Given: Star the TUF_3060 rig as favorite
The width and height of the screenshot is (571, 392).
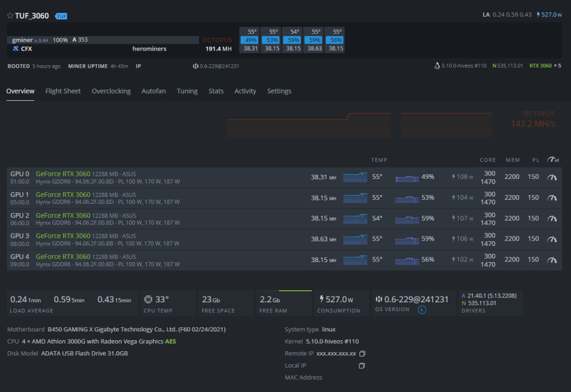Looking at the screenshot, I should click(10, 15).
